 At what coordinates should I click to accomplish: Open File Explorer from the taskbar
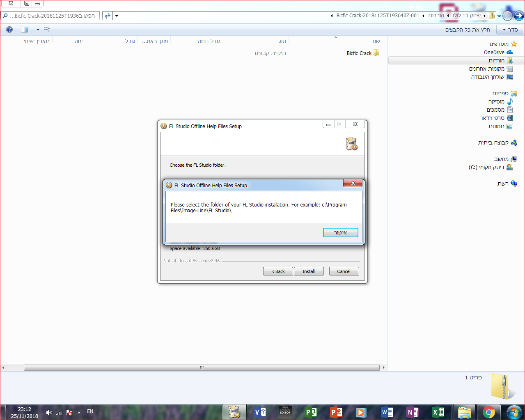464,412
